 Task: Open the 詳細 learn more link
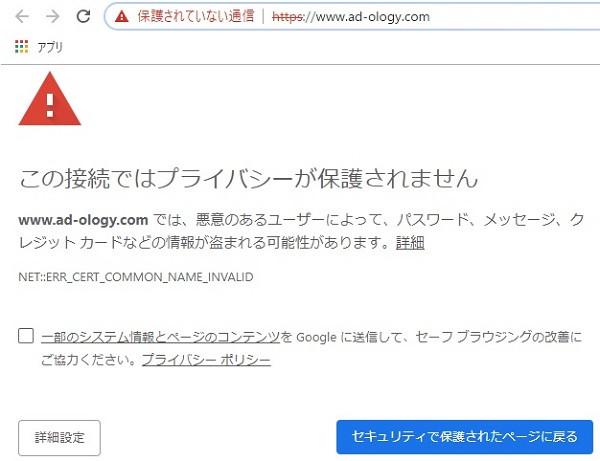(410, 243)
